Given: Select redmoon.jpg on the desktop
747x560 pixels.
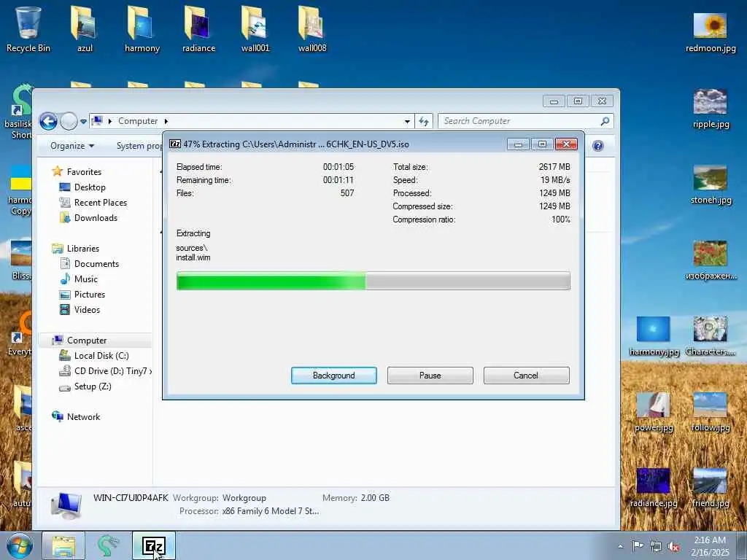Looking at the screenshot, I should [x=710, y=32].
